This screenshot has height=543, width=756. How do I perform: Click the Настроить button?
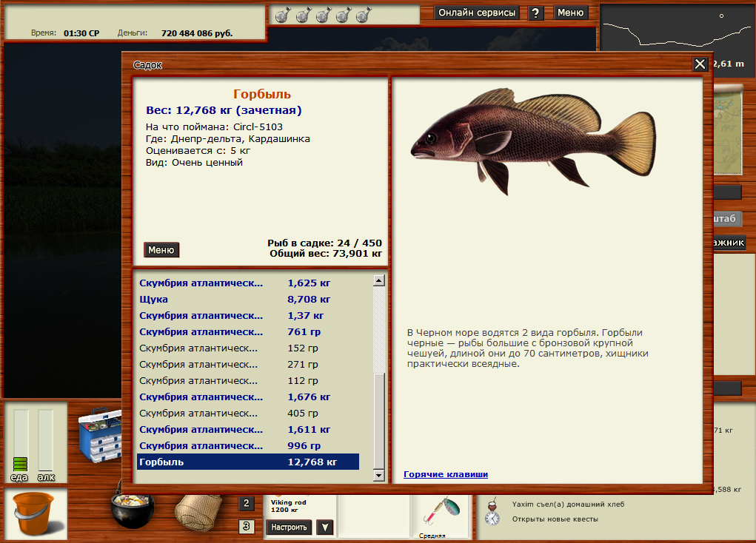pos(289,527)
